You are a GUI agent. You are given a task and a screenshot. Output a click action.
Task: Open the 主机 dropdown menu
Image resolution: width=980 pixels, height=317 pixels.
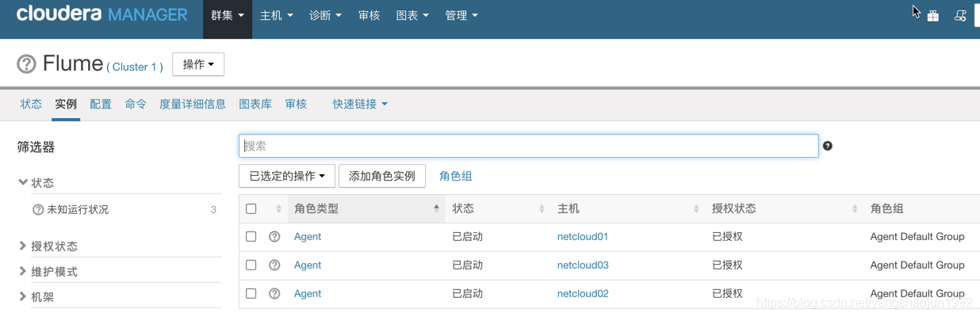(x=277, y=16)
